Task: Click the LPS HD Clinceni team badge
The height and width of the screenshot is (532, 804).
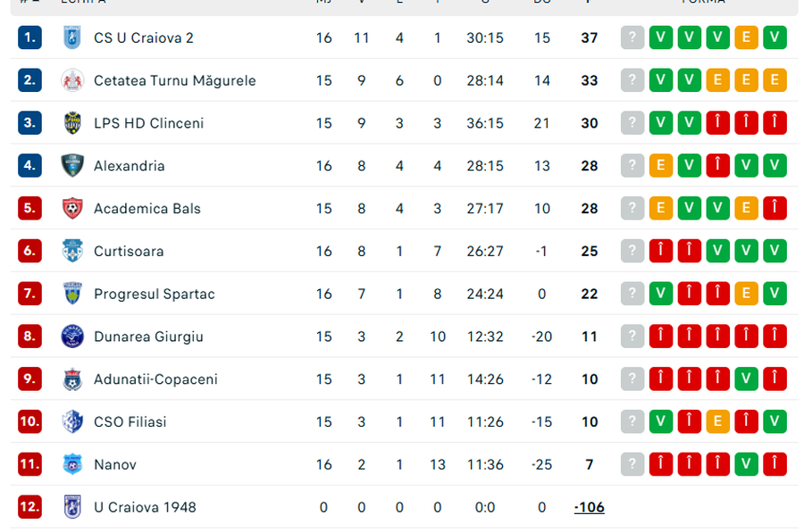Action: (72, 123)
